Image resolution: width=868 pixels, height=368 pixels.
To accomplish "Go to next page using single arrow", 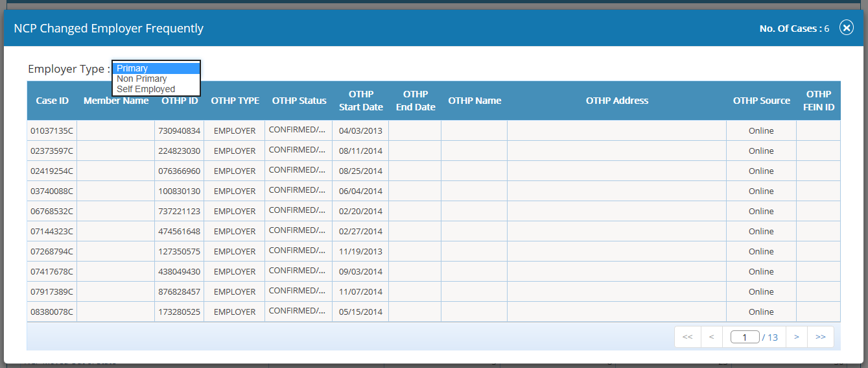I will tap(796, 337).
